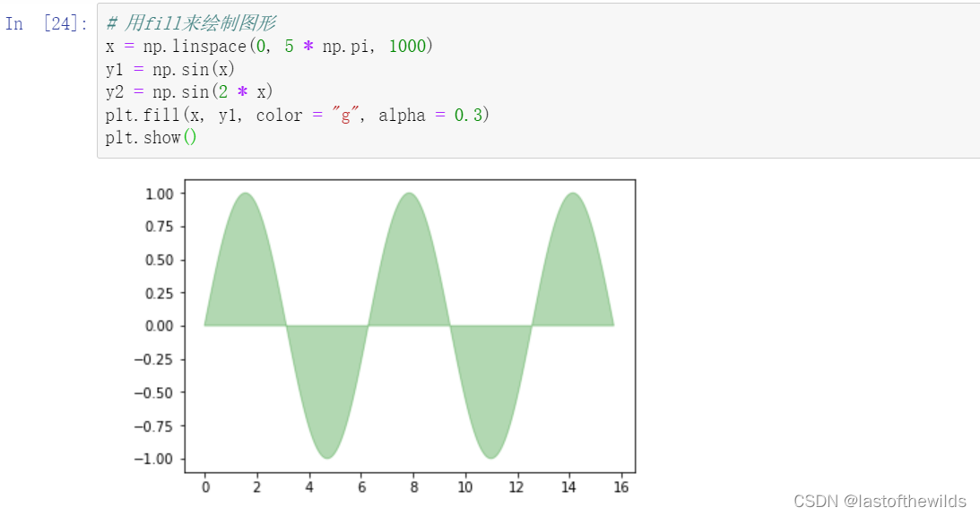The image size is (980, 516).
Task: Click the first green trough near x=5
Action: click(x=327, y=391)
